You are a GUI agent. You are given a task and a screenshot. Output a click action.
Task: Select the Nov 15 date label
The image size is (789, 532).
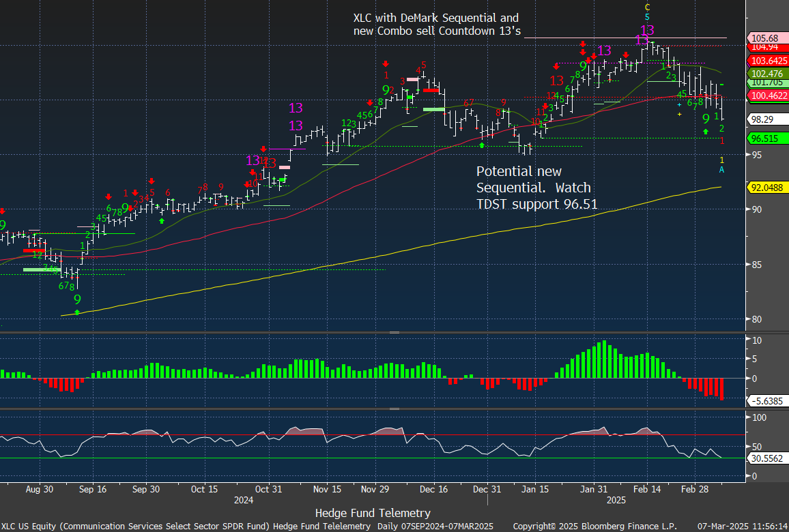pyautogui.click(x=327, y=489)
